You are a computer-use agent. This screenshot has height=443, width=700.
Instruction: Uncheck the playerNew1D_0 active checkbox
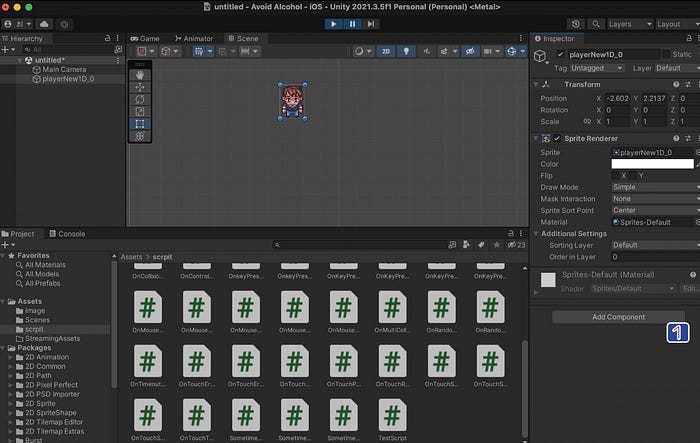[x=560, y=54]
